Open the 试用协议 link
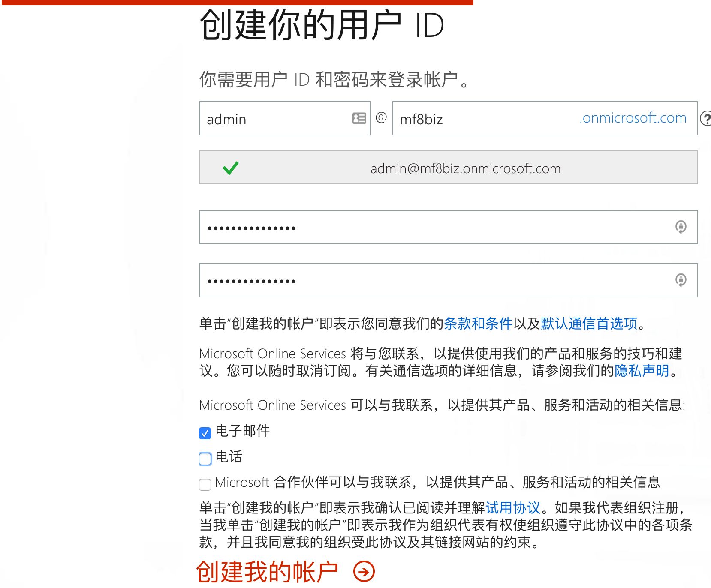Screen dimensions: 711x588 (x=513, y=507)
